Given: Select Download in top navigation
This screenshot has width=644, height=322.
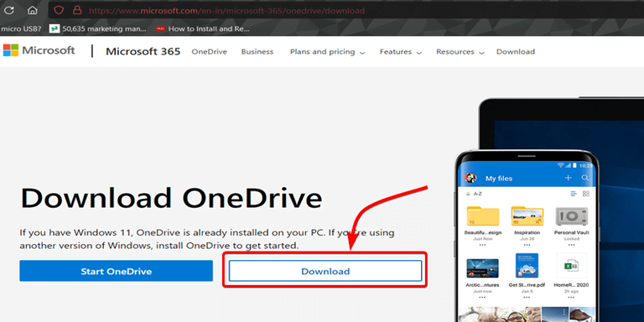Looking at the screenshot, I should [516, 52].
